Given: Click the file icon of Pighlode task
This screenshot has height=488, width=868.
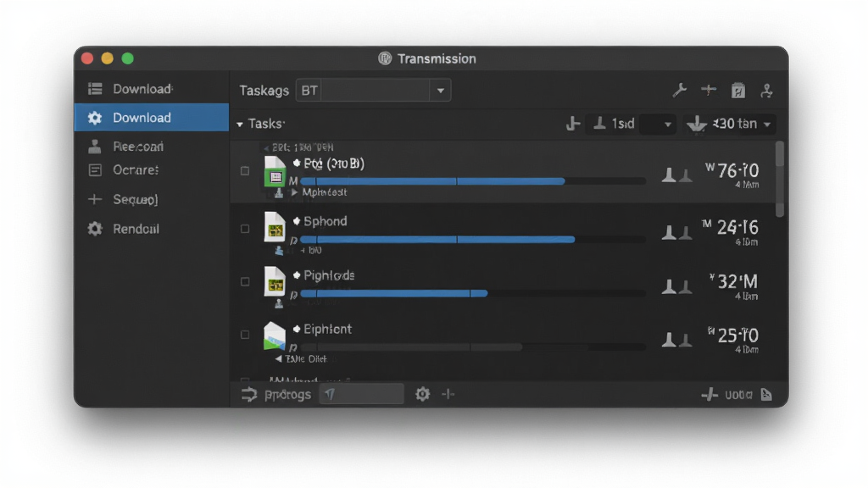Looking at the screenshot, I should [275, 281].
